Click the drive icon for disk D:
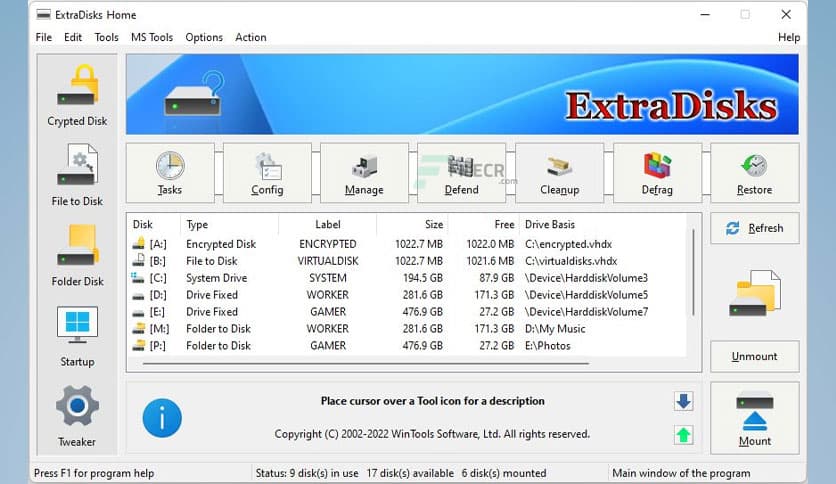The width and height of the screenshot is (836, 484). click(139, 295)
